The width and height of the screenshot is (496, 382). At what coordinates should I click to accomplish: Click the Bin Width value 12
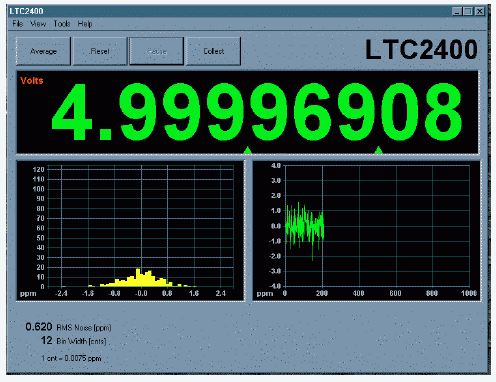click(x=47, y=340)
